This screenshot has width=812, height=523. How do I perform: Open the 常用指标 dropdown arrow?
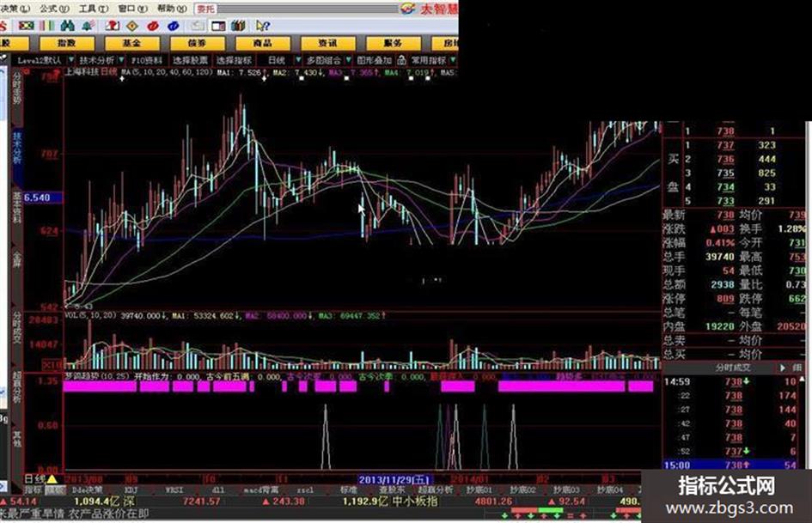point(453,60)
